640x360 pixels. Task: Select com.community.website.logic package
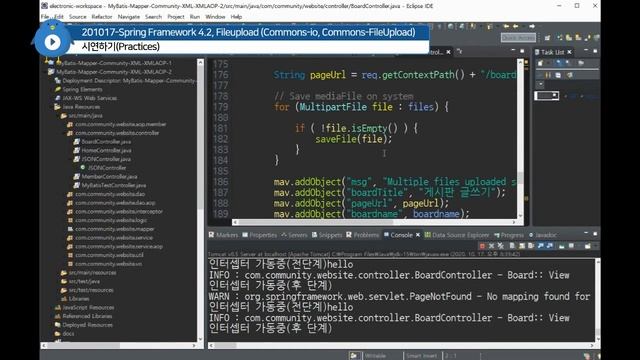coord(111,220)
